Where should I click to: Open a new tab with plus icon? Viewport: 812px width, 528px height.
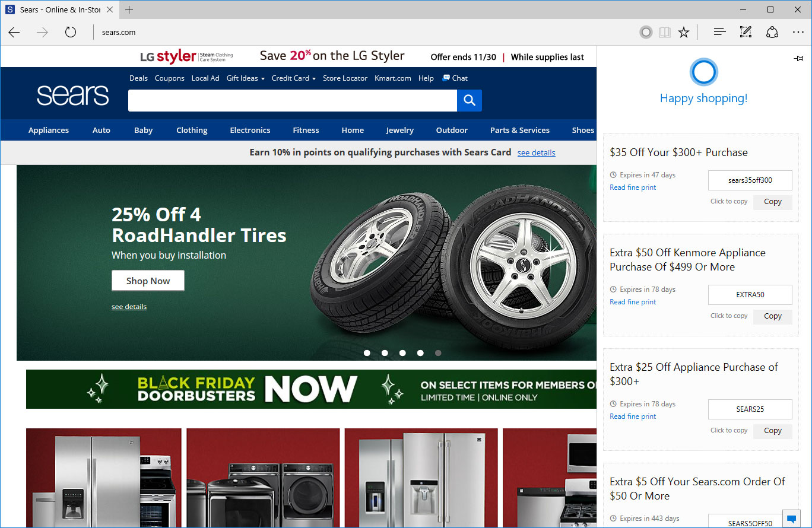129,9
